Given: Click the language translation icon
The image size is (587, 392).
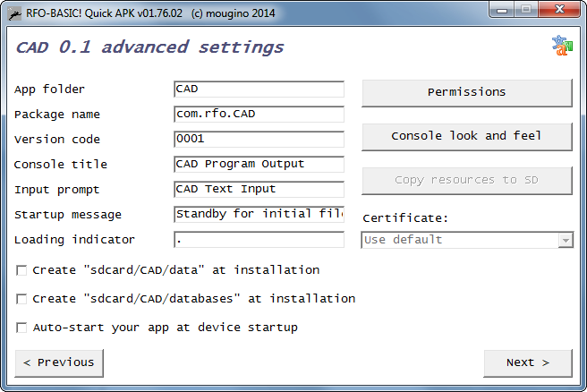Looking at the screenshot, I should click(562, 46).
